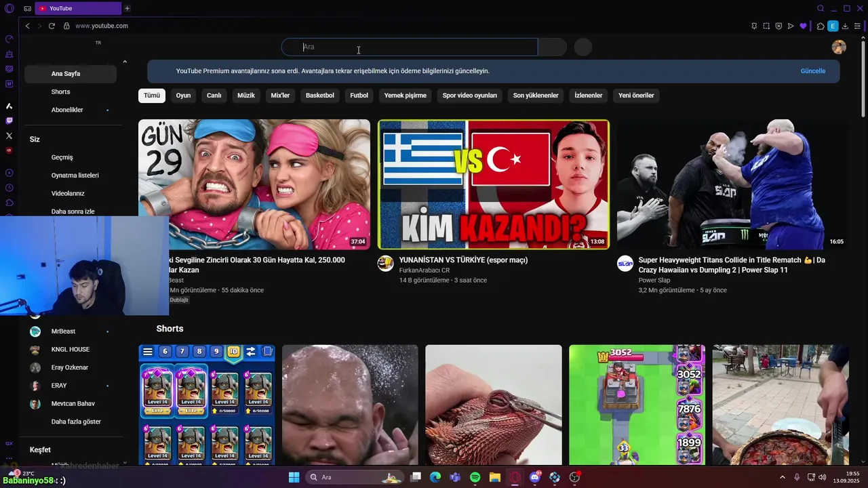868x488 pixels.
Task: Open Easy Setup sliders icon
Action: [x=857, y=26]
